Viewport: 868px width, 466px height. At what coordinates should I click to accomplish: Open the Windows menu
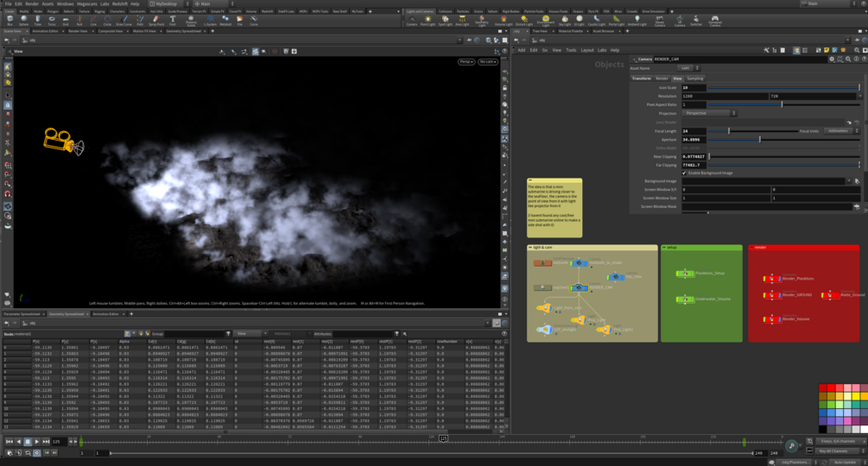click(x=65, y=3)
